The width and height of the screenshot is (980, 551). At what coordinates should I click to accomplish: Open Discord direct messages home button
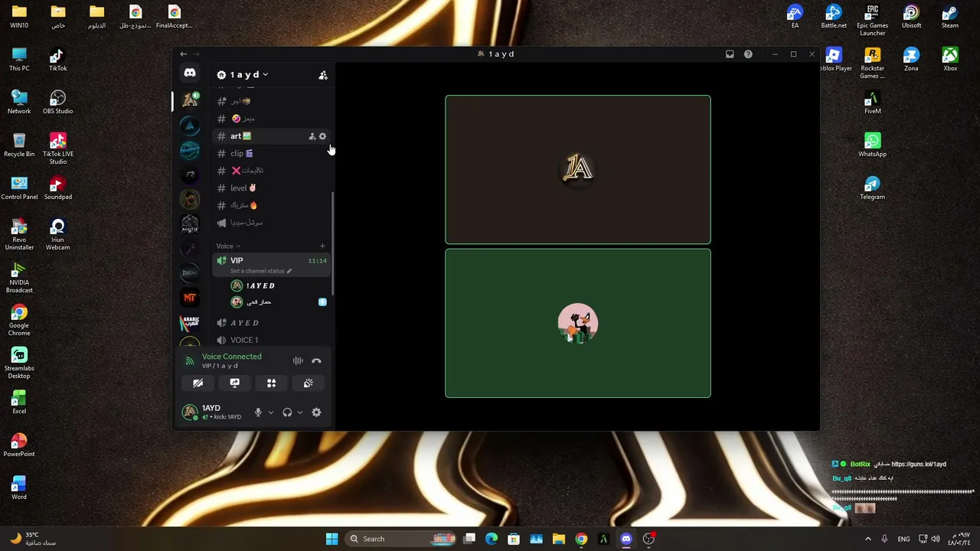[x=190, y=73]
